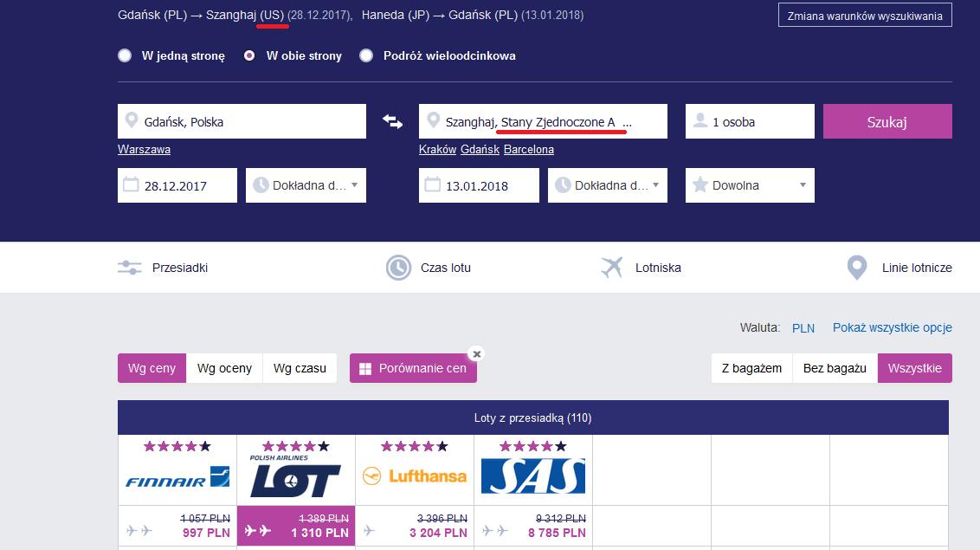Click the LOT Polish Airlines logo
Image resolution: width=980 pixels, height=550 pixels.
click(295, 476)
